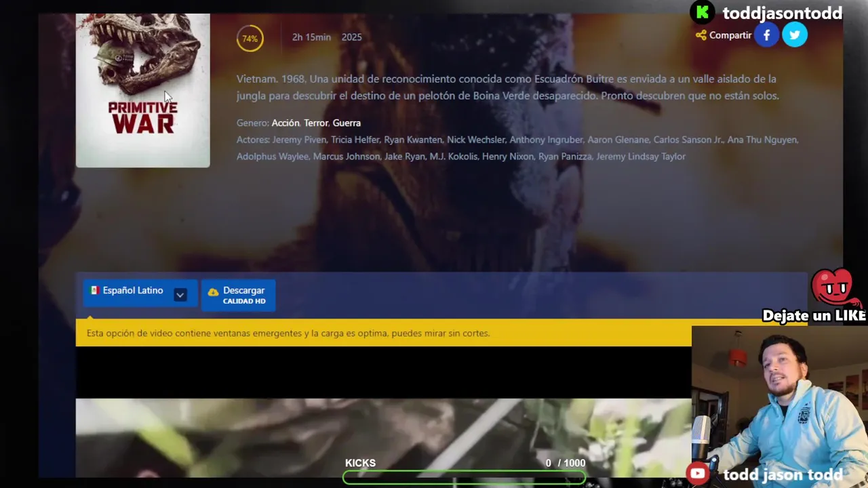The image size is (868, 488).
Task: Open the Guerra genre link
Action: point(347,123)
